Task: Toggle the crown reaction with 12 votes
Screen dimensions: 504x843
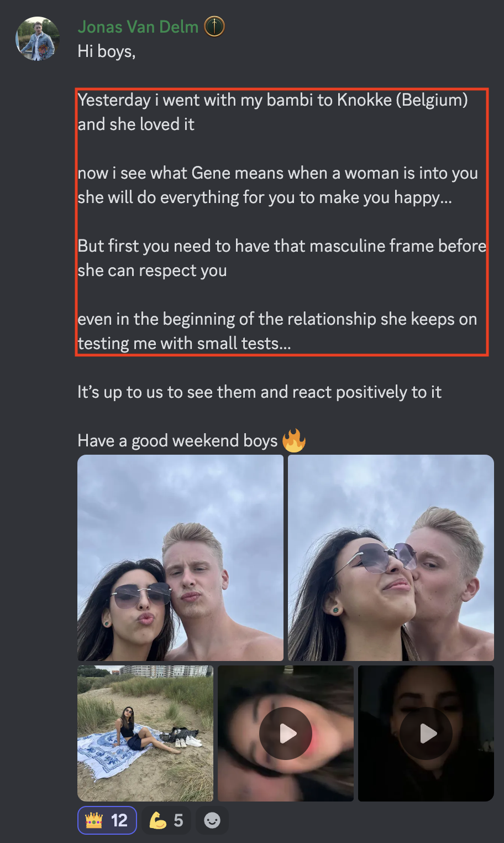Action: (107, 820)
